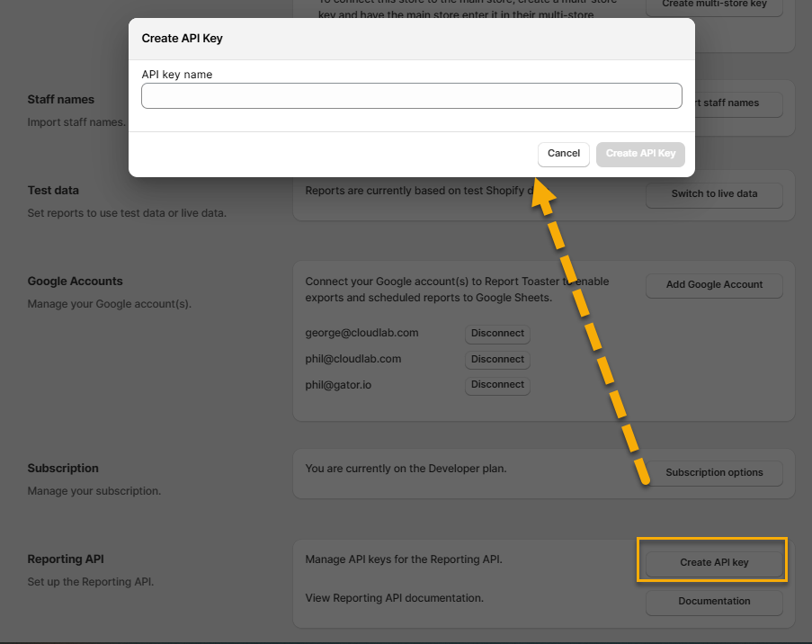Open Subscription options
Viewport: 812px width, 644px height.
click(x=714, y=473)
